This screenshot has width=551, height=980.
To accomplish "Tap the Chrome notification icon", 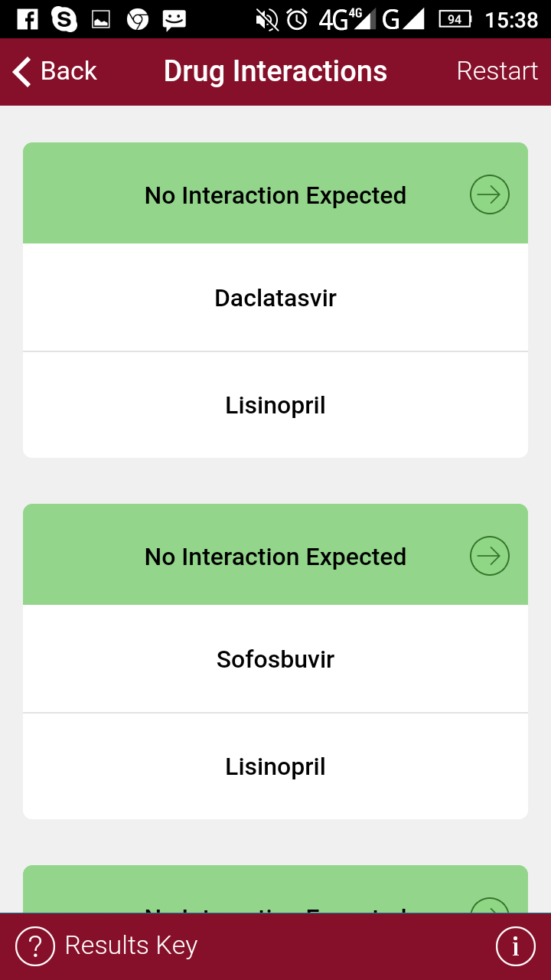I will point(138,19).
